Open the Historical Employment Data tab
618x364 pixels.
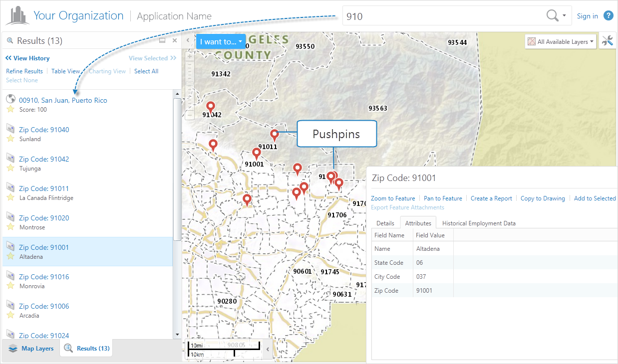pyautogui.click(x=478, y=223)
